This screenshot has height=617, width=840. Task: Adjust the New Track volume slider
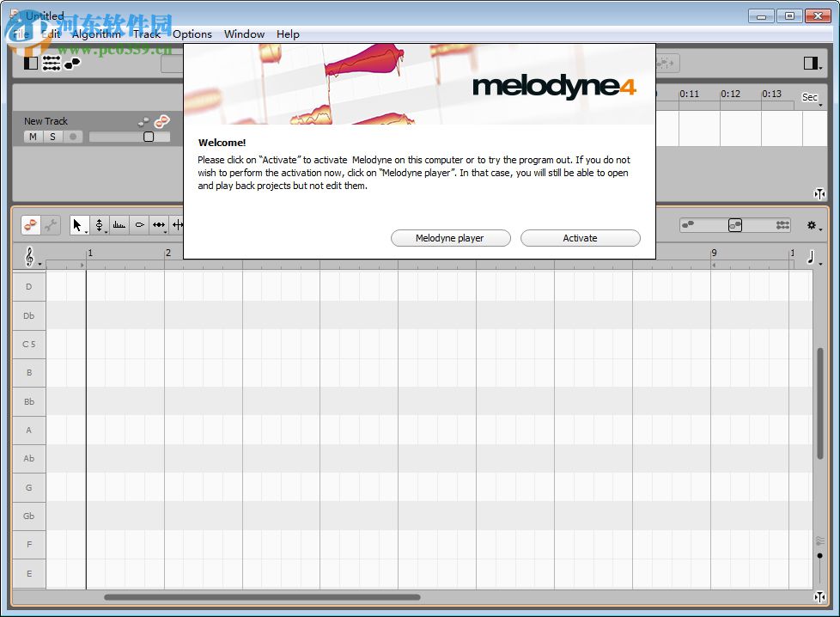149,136
